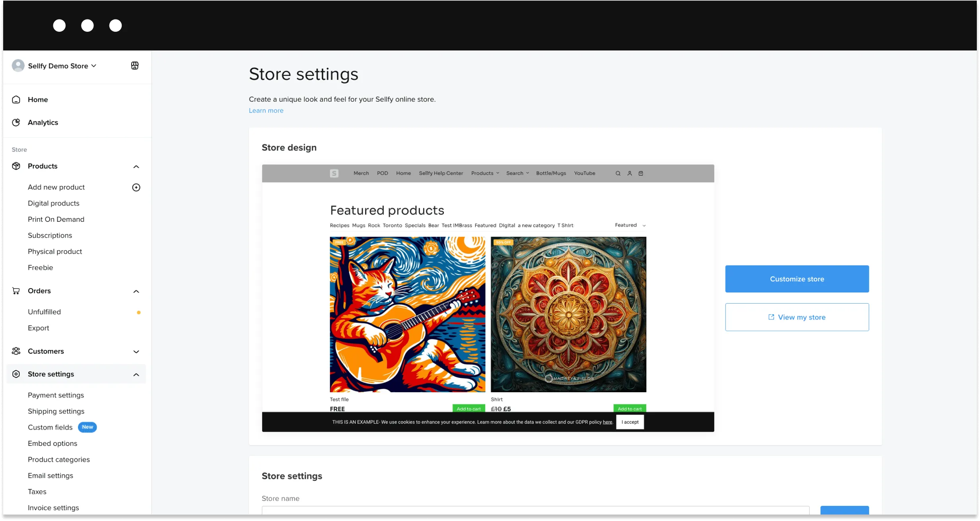Click the mandala Shirt product thumbnail
The height and width of the screenshot is (521, 980).
568,314
